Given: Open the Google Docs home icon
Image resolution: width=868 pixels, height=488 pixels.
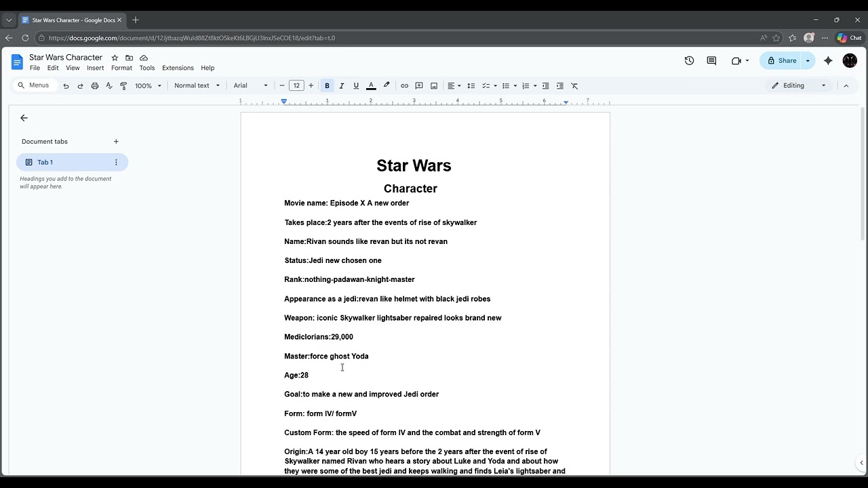Looking at the screenshot, I should (x=17, y=62).
